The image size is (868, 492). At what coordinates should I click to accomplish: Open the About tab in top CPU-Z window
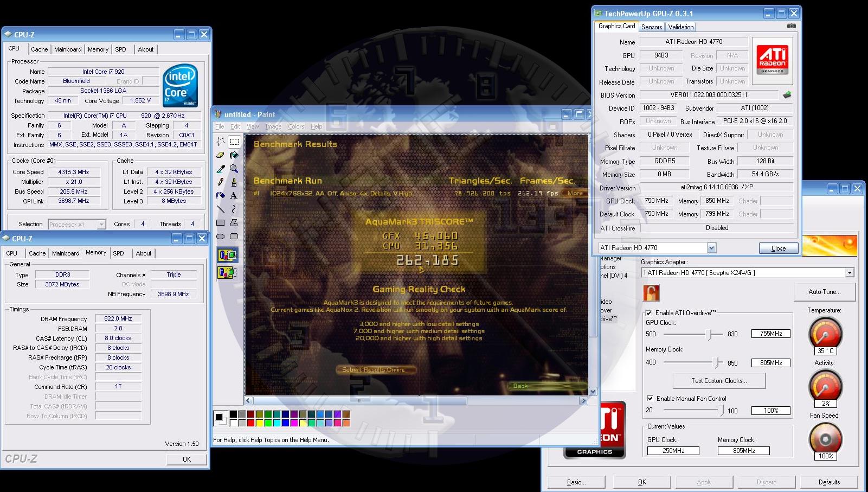click(x=145, y=49)
